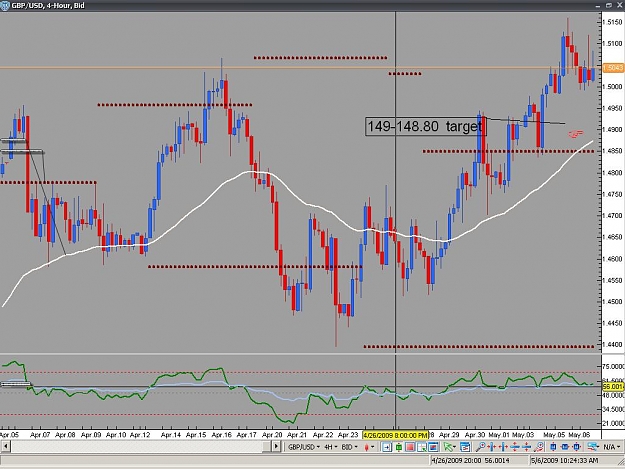Click the calendar-style toolbar icon
The height and width of the screenshot is (469, 625).
[465, 447]
